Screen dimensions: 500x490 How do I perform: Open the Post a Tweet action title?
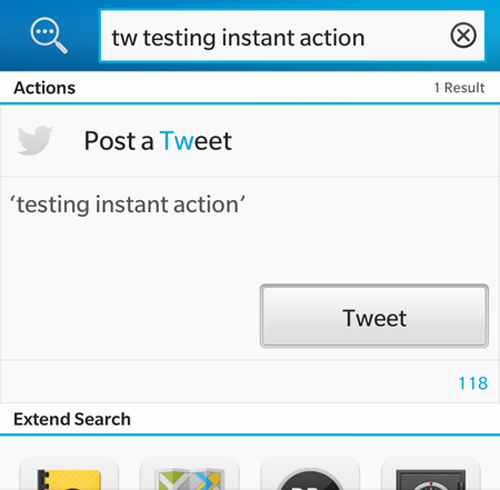[158, 141]
